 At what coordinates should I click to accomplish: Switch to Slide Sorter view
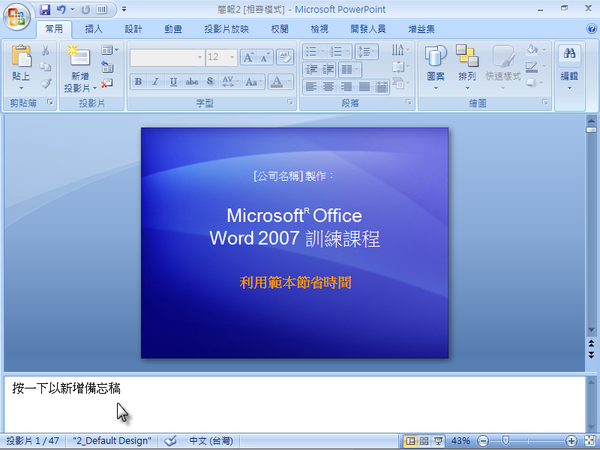click(x=424, y=441)
